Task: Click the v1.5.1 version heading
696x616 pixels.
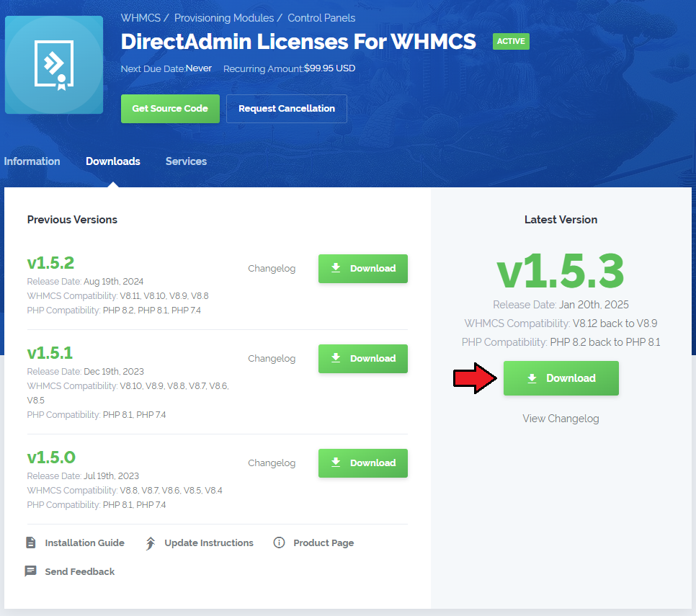Action: point(50,353)
